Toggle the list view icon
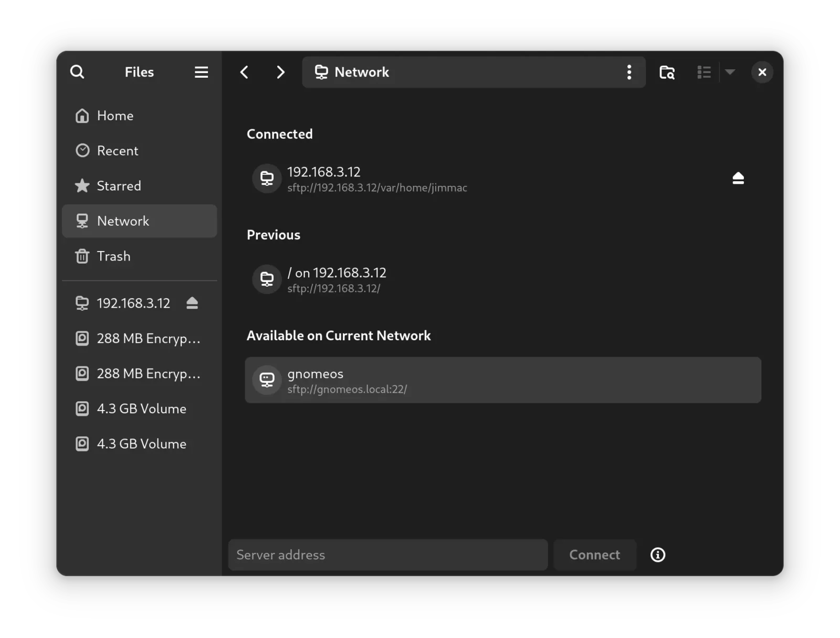 pos(703,72)
